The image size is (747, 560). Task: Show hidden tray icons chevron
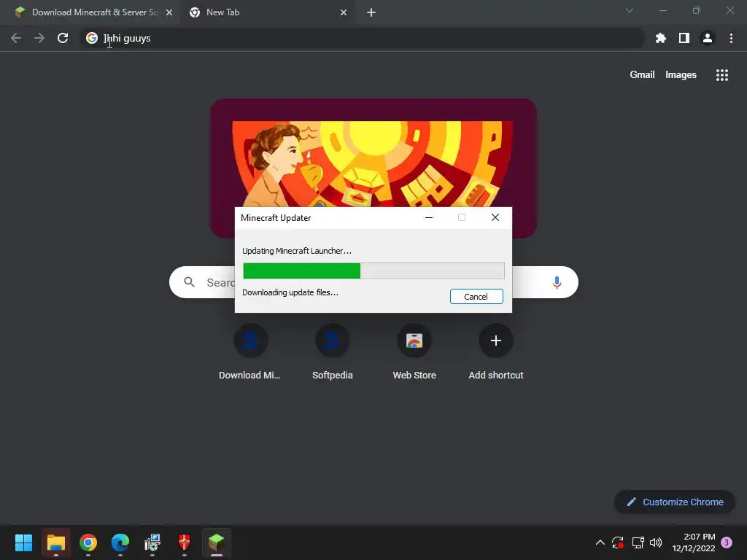point(600,542)
